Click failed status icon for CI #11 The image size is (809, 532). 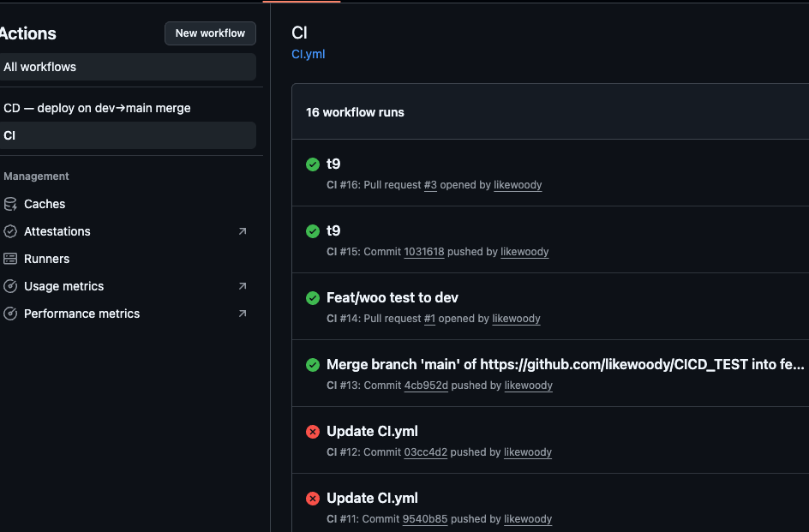[313, 499]
